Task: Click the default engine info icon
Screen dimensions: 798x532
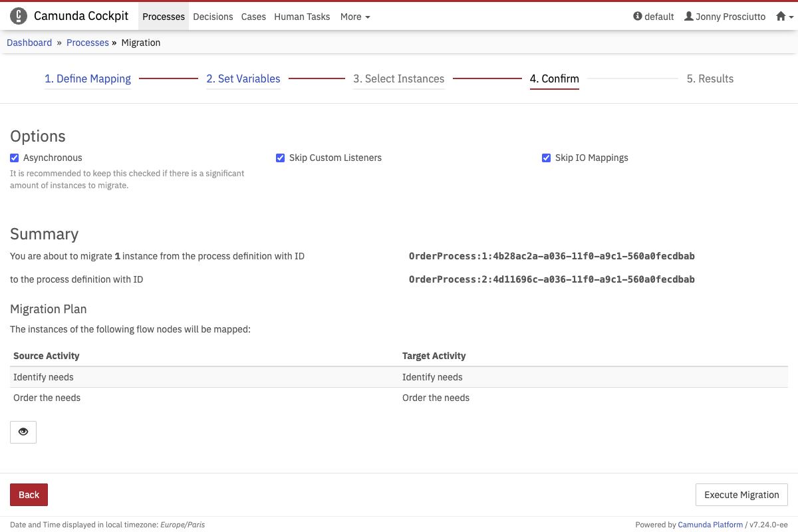Action: click(638, 17)
